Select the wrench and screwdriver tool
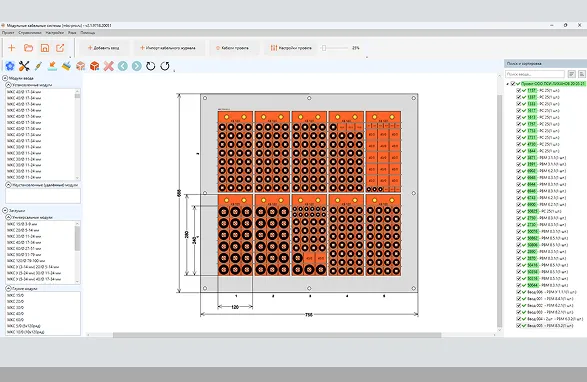Viewport: 587px width, 382px height. coord(24,66)
